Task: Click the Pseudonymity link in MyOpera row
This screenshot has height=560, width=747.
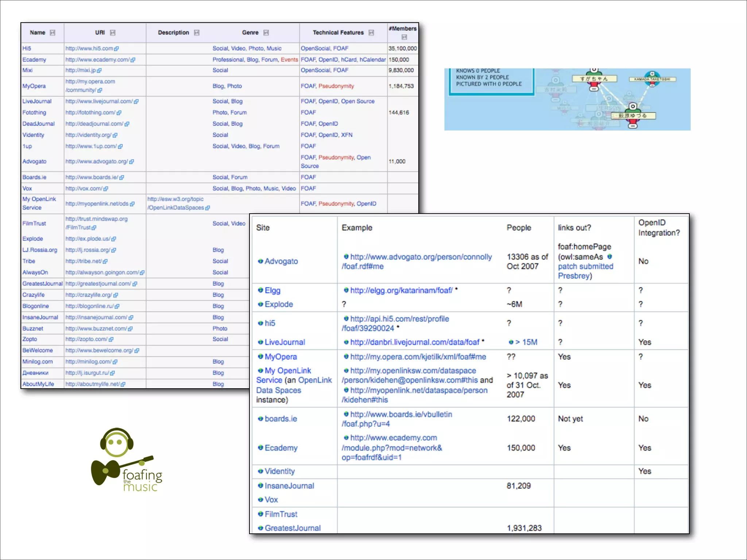Action: [x=336, y=86]
